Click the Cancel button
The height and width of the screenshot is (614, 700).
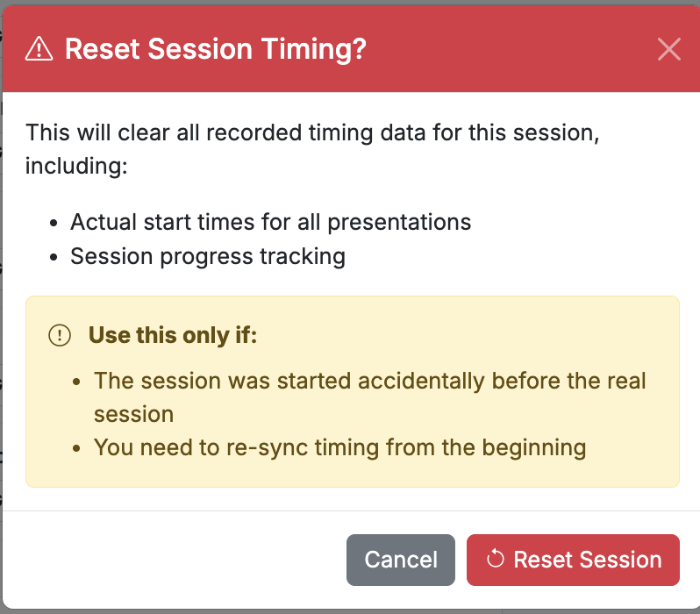point(401,560)
